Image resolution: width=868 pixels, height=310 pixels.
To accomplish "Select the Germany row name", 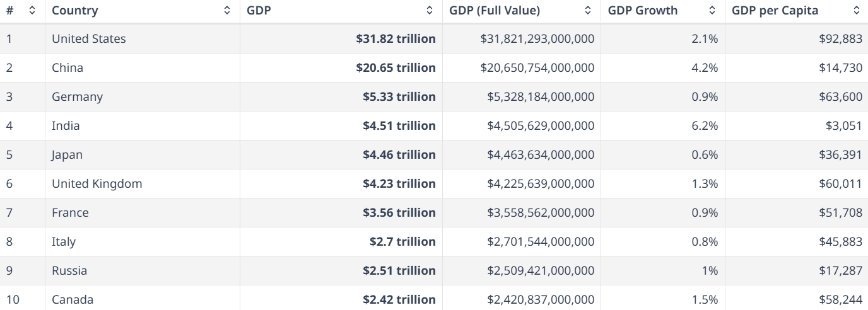I will (77, 97).
